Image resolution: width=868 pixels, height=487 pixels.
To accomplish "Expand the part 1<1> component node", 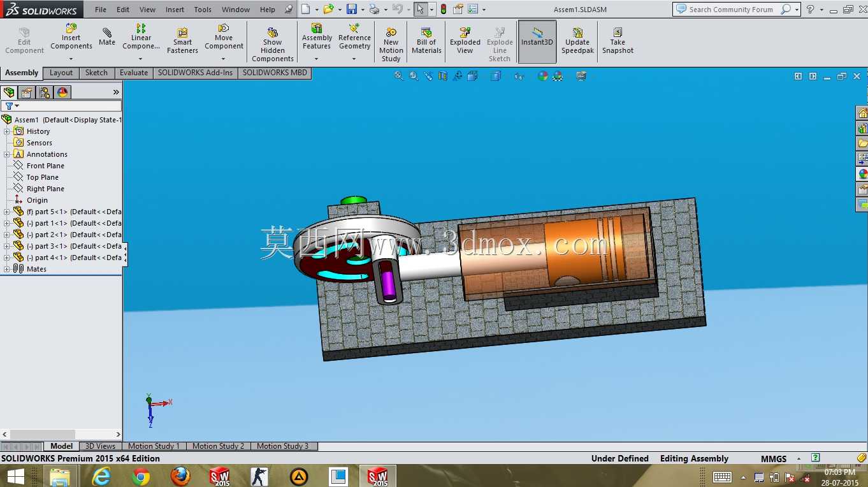I will point(7,223).
